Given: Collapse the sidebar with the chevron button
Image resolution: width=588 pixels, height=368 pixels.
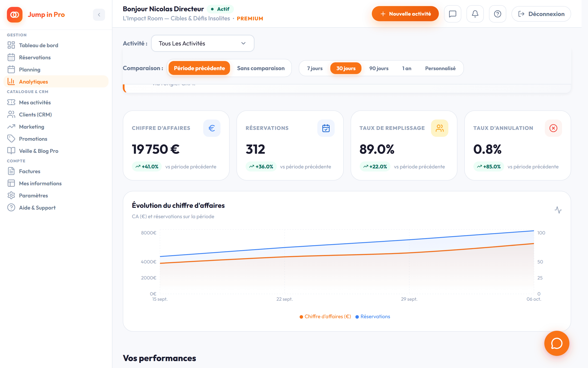Looking at the screenshot, I should (99, 15).
